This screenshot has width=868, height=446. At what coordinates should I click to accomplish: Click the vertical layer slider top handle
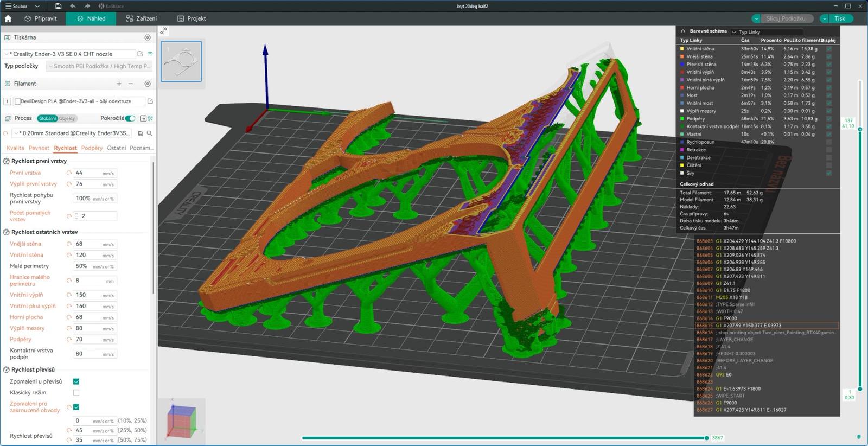coord(860,129)
